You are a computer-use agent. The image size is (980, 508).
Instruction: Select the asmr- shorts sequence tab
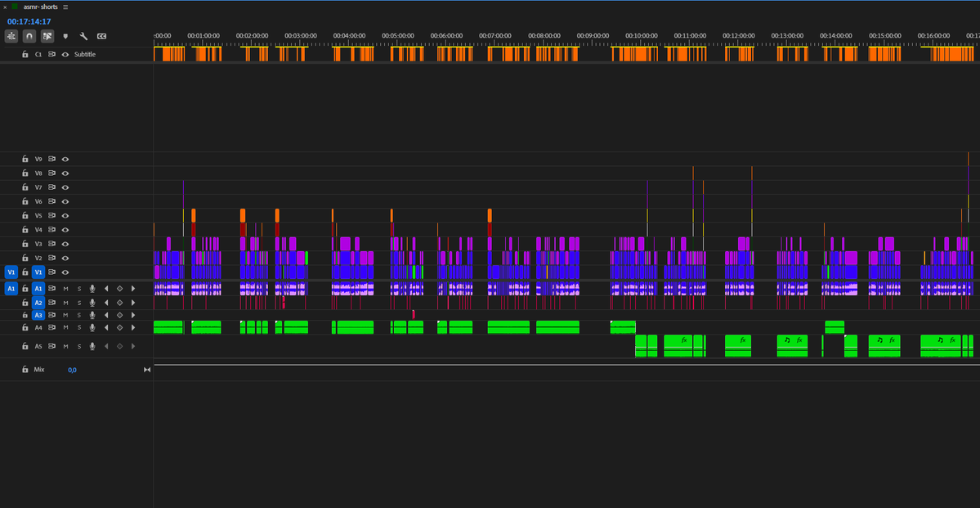click(41, 7)
